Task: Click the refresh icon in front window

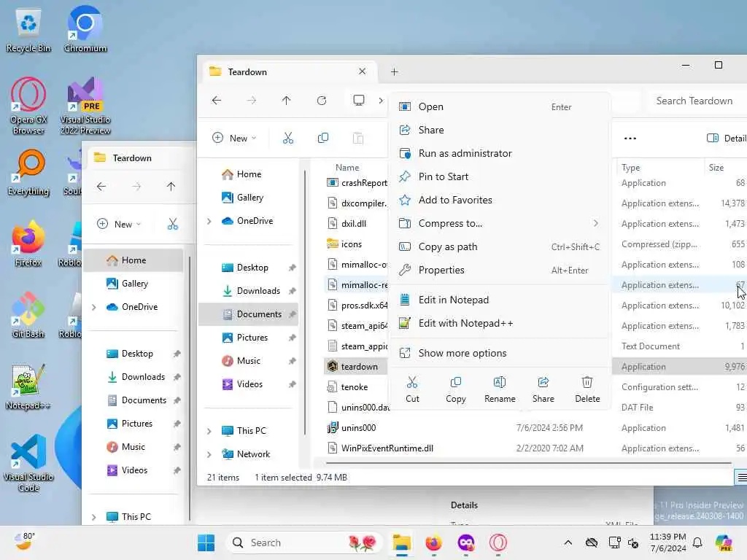Action: [322, 101]
